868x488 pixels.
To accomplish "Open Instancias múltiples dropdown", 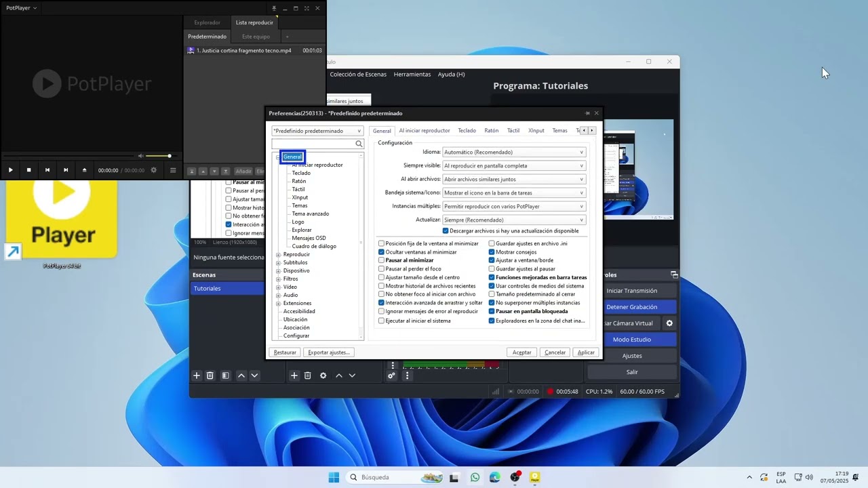I will pos(514,207).
